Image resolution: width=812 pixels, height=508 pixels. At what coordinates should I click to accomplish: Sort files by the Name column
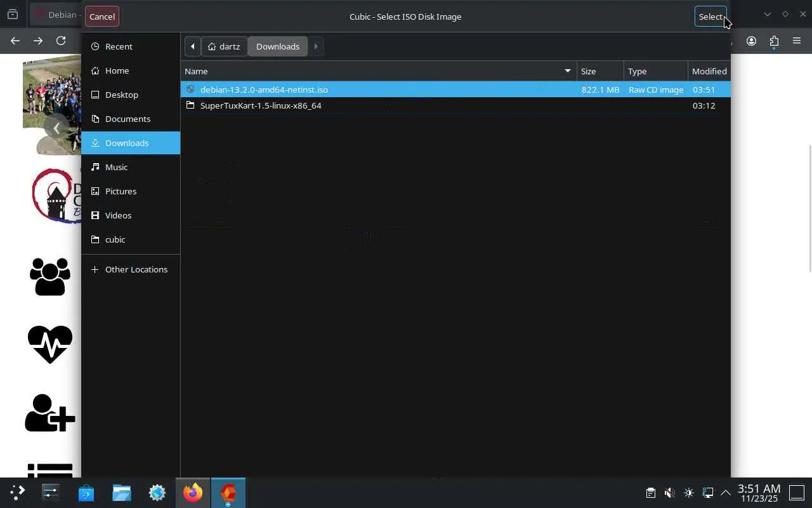(x=379, y=71)
